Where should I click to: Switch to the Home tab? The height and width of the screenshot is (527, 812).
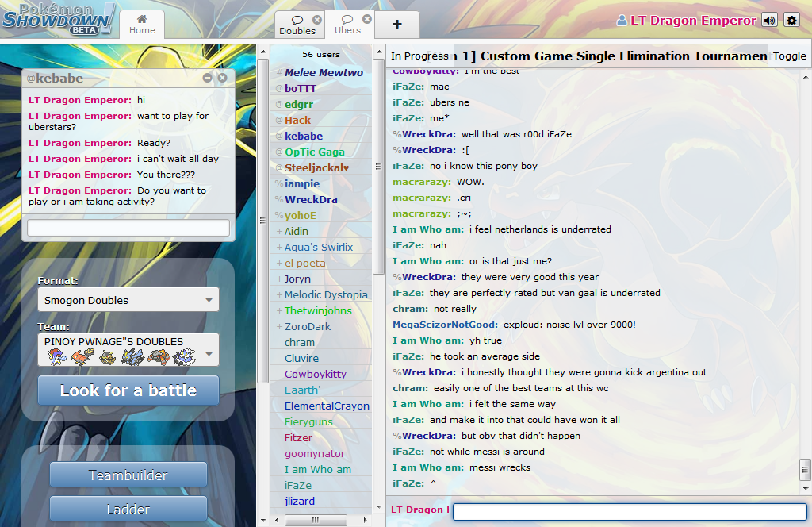(x=142, y=25)
